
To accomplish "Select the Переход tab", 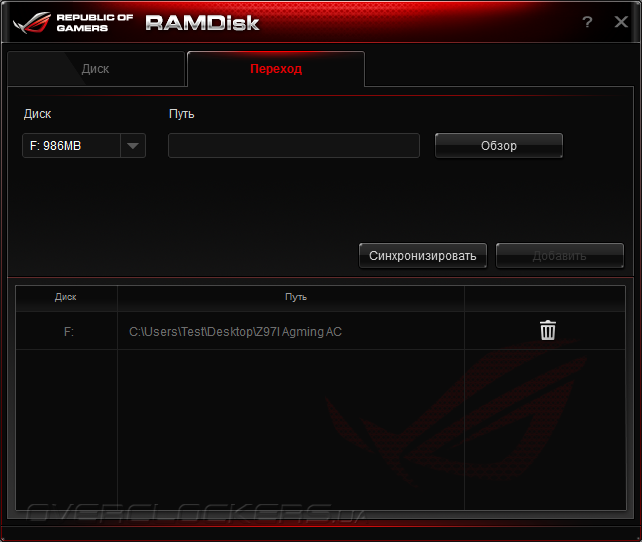I will click(x=276, y=69).
